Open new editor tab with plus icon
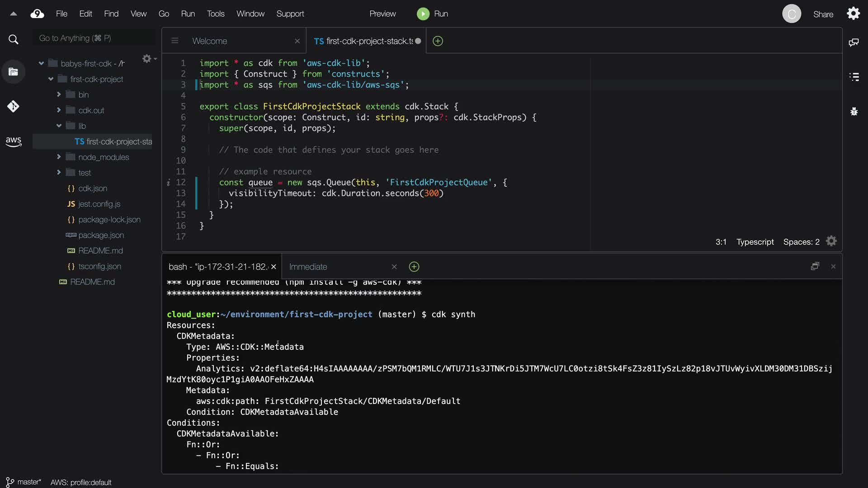This screenshot has height=488, width=868. pos(438,41)
